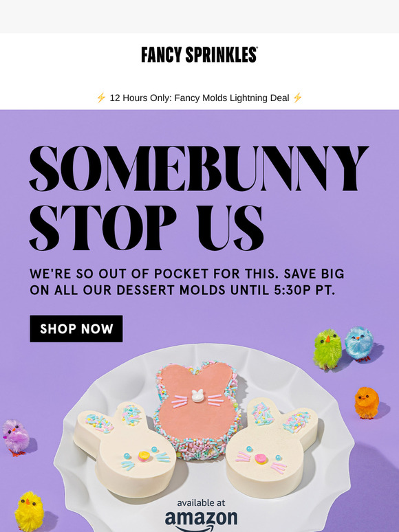Click the blue fuzzy chick
The image size is (399, 532).
(x=359, y=344)
